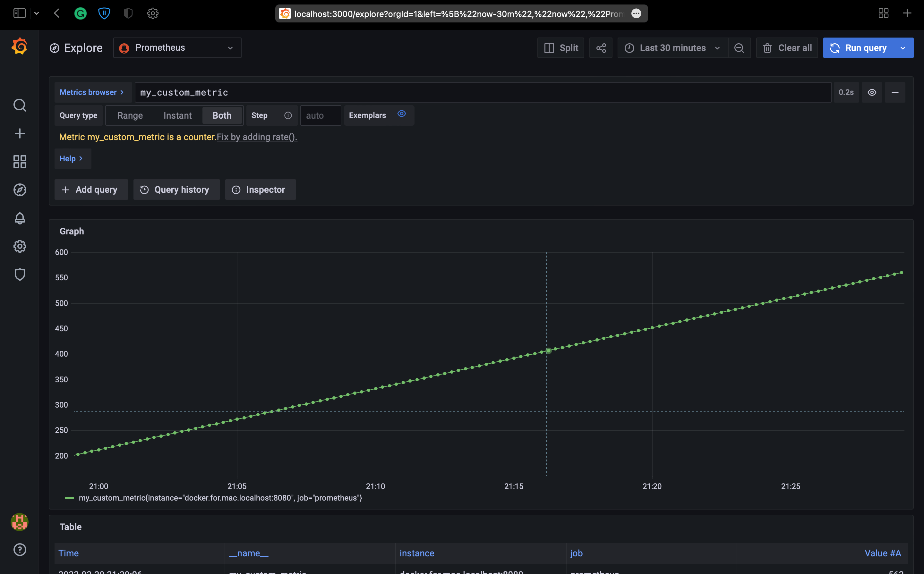Disable the query with the eye toggle
Screen dimensions: 924x574
point(872,92)
